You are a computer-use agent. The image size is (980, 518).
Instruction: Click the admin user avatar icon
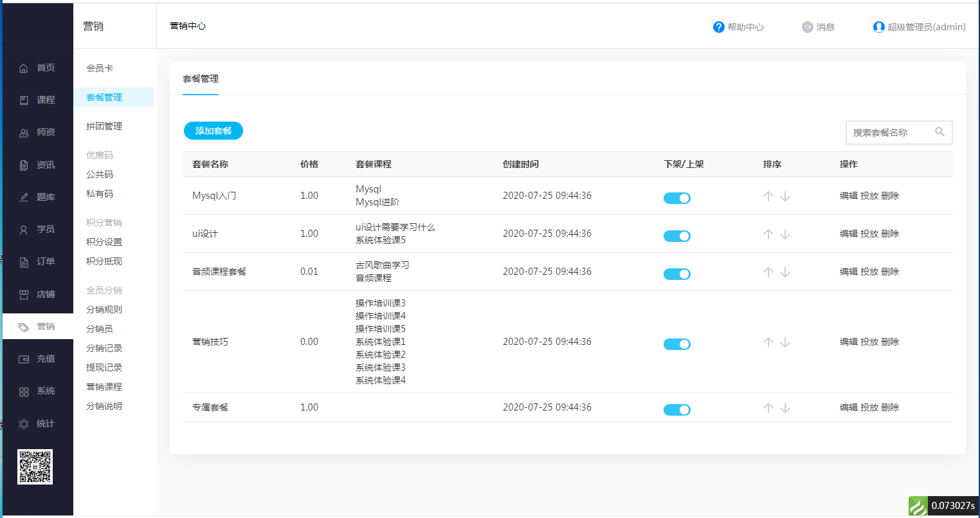tap(878, 27)
